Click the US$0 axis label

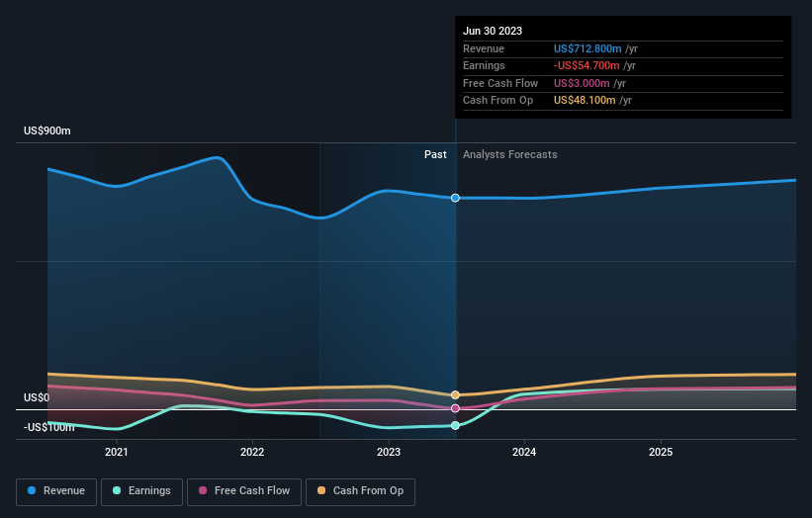[x=37, y=397]
